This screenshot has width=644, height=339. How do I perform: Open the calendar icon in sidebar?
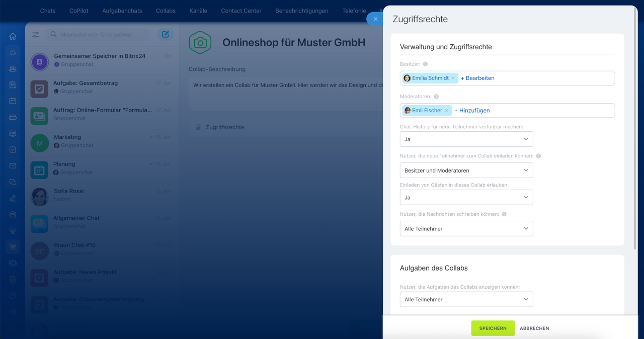tap(13, 101)
